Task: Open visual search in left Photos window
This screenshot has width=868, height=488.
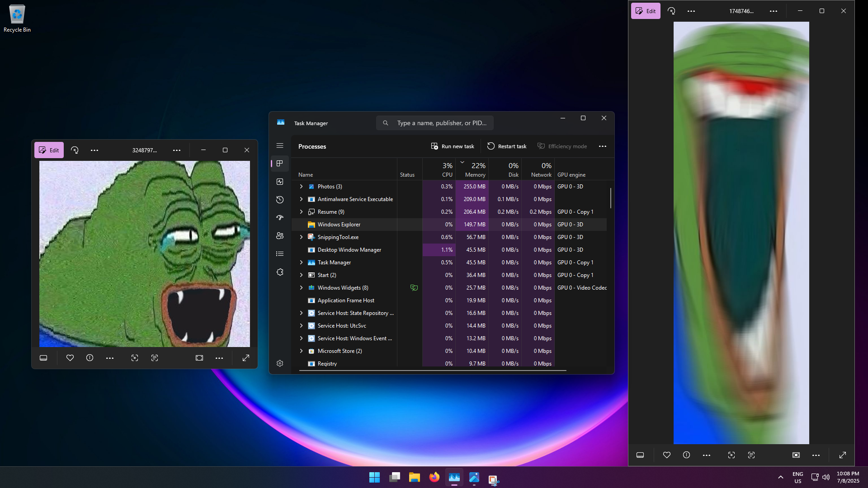Action: click(135, 358)
